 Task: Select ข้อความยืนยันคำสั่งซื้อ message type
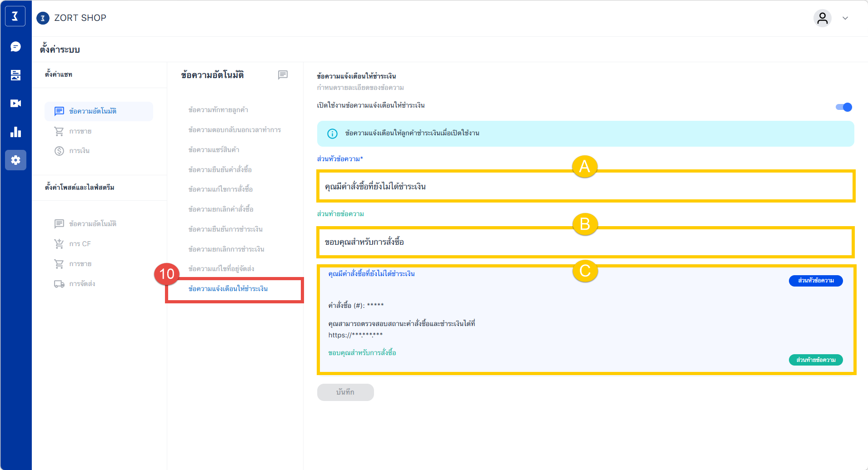click(x=220, y=170)
